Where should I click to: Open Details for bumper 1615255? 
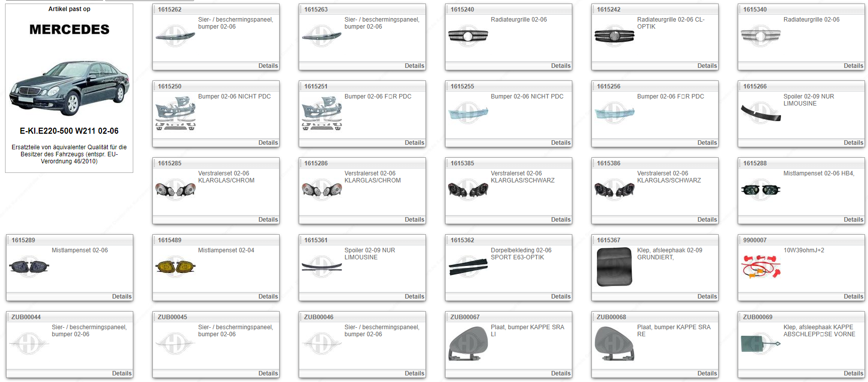[x=561, y=143]
